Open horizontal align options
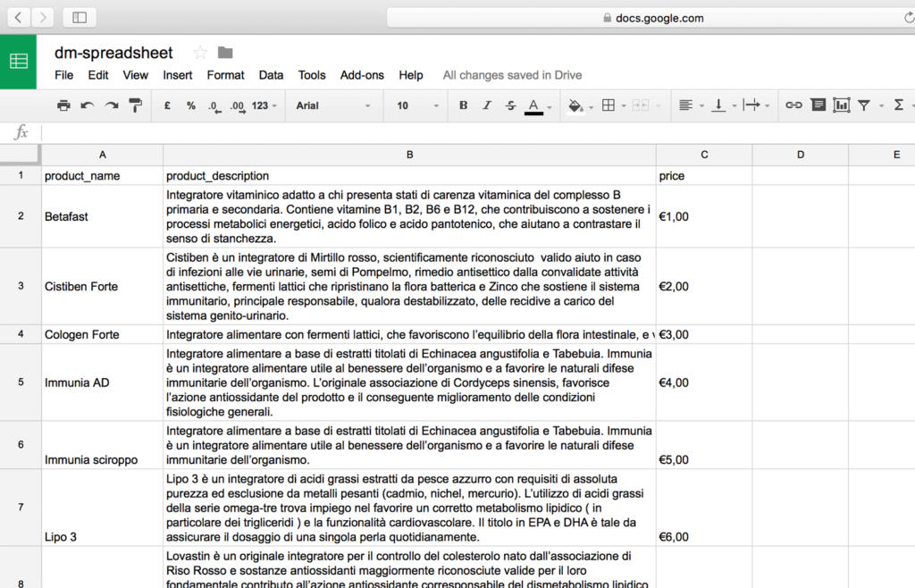Image resolution: width=915 pixels, height=588 pixels. pos(686,105)
